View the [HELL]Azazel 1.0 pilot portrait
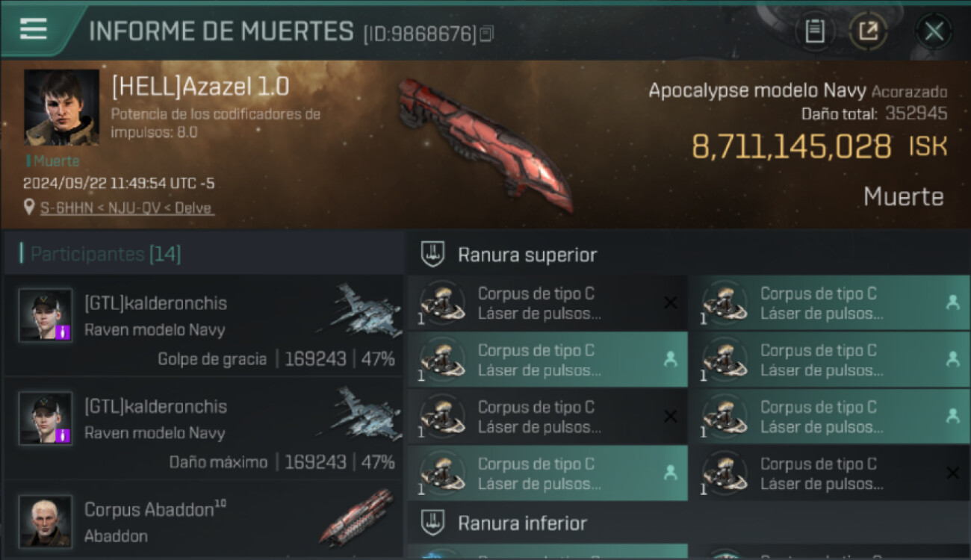This screenshot has height=560, width=971. coord(61,108)
